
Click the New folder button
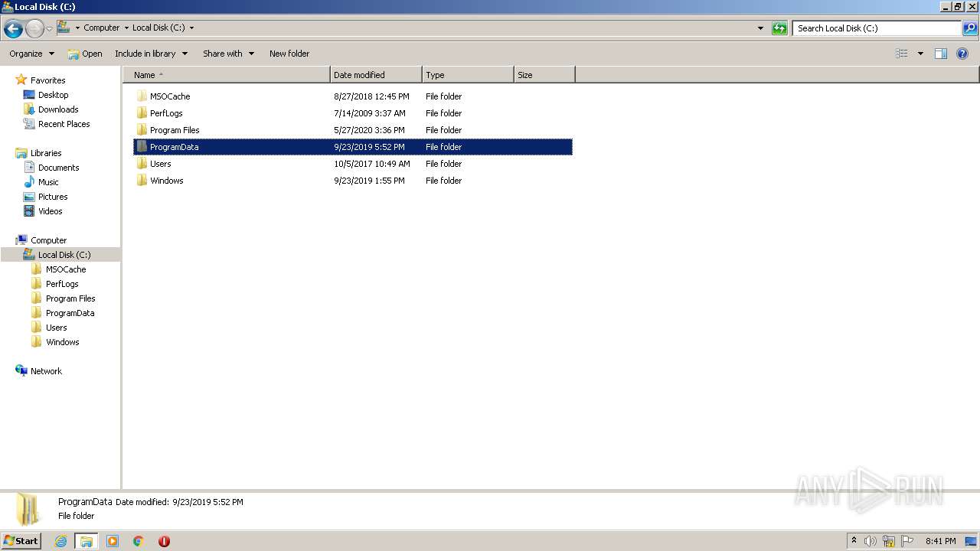pos(289,54)
